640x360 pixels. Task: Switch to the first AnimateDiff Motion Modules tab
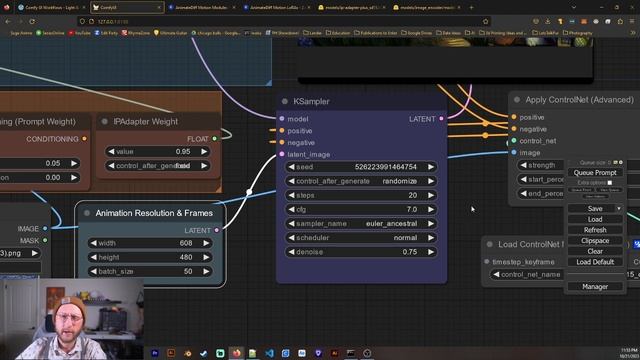point(201,7)
